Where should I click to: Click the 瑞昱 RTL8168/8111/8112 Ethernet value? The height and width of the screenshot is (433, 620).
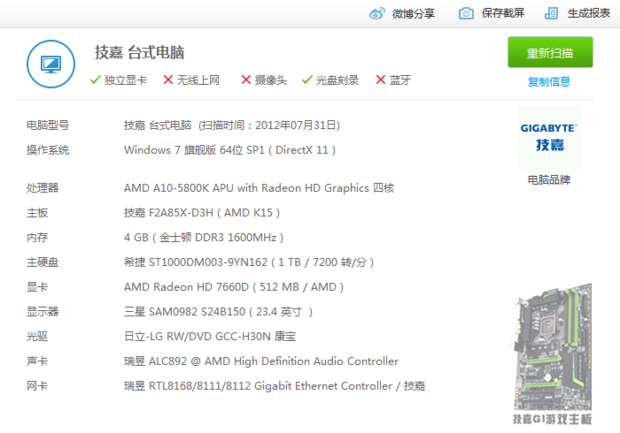click(x=274, y=386)
